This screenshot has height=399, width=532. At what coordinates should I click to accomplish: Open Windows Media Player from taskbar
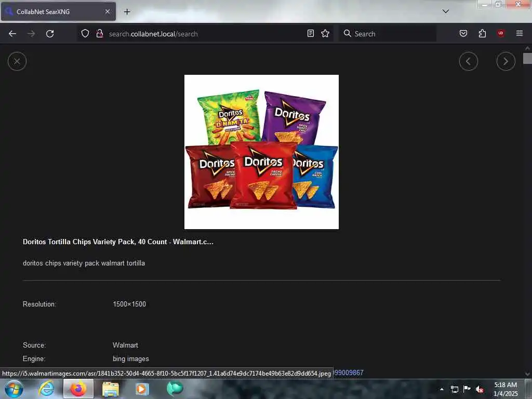(x=142, y=389)
